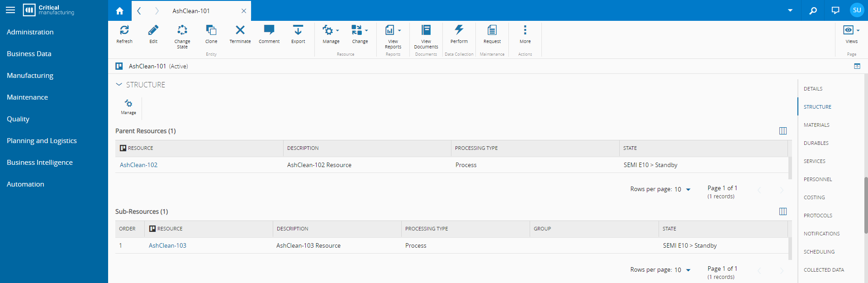Viewport: 868px width, 283px height.
Task: Collapse the STRUCTURE section
Action: click(119, 85)
